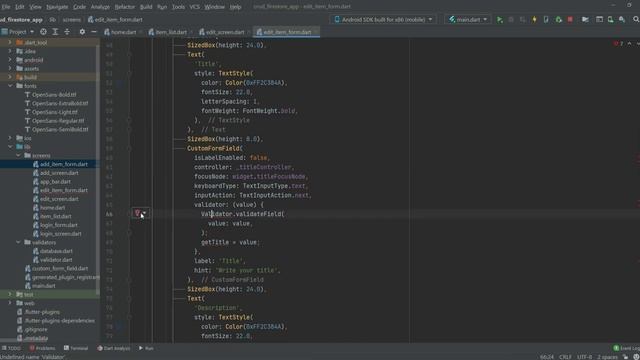Select opened file target icon in Project panel

pyautogui.click(x=43, y=31)
